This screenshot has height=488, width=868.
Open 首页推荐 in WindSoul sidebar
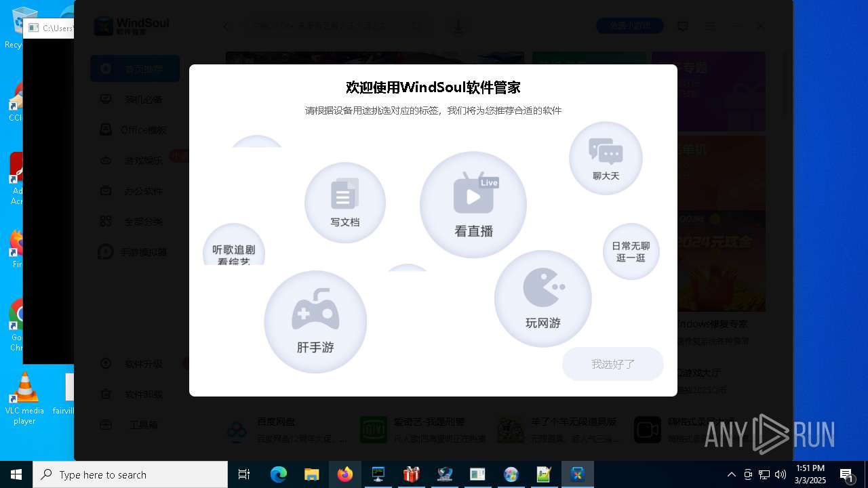tap(135, 68)
